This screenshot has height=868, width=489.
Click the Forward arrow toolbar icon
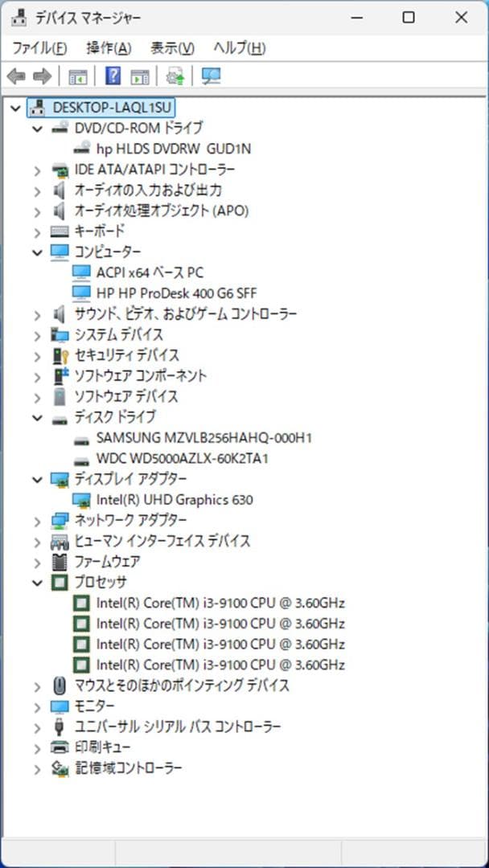[42, 76]
